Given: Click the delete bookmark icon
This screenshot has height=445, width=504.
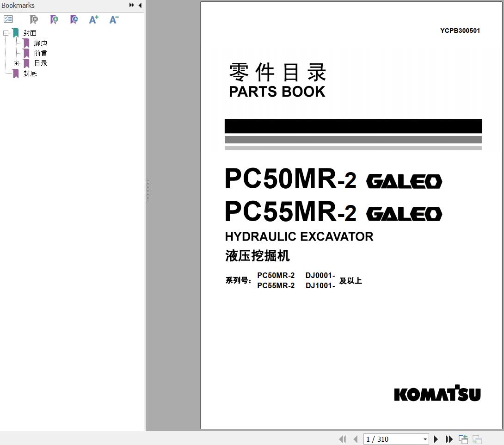Looking at the screenshot, I should click(34, 19).
